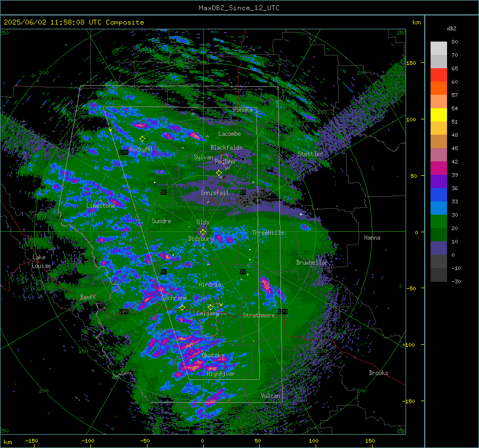479x448 pixels.
Task: Click the Sundre town label
Action: pyautogui.click(x=161, y=221)
